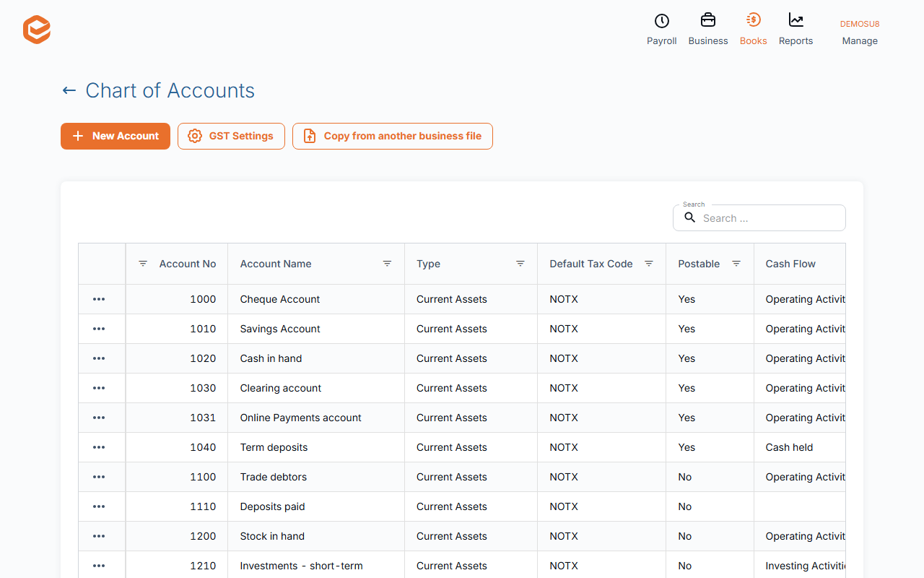The image size is (924, 578).
Task: Click account number 1210
Action: point(203,566)
